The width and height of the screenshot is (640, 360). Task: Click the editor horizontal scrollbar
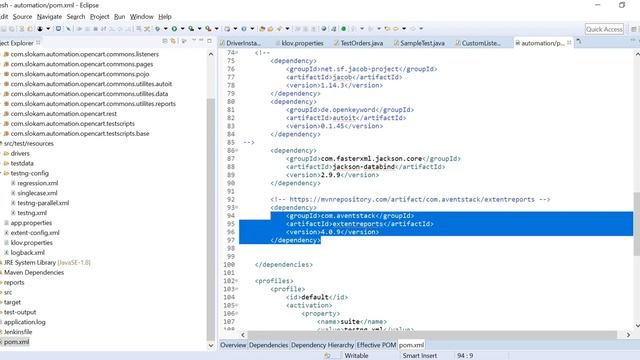point(432,335)
